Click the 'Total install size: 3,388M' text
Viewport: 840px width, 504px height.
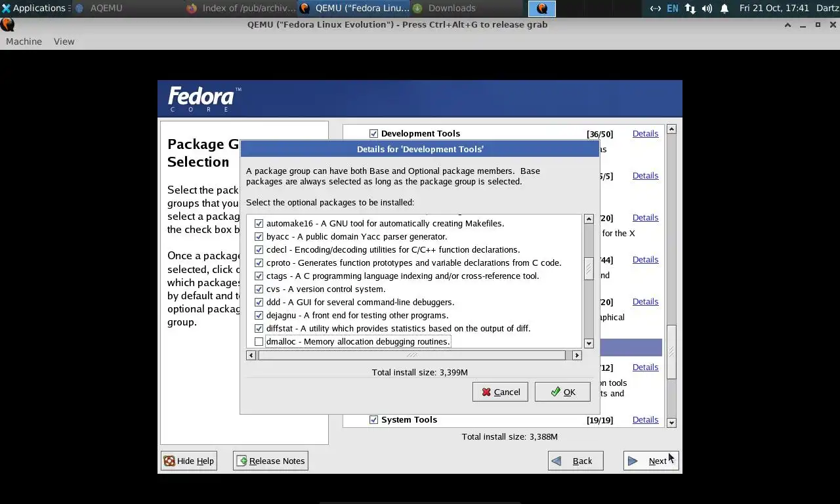click(510, 436)
